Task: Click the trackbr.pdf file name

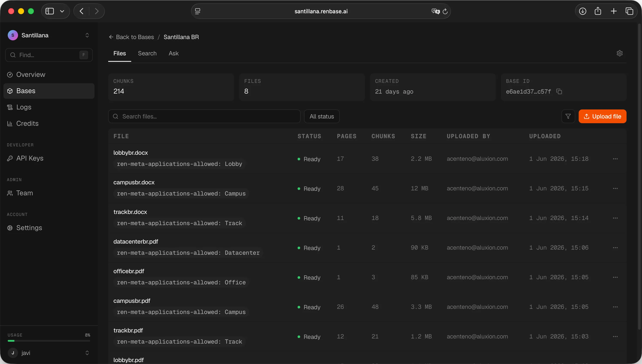Action: pyautogui.click(x=128, y=330)
